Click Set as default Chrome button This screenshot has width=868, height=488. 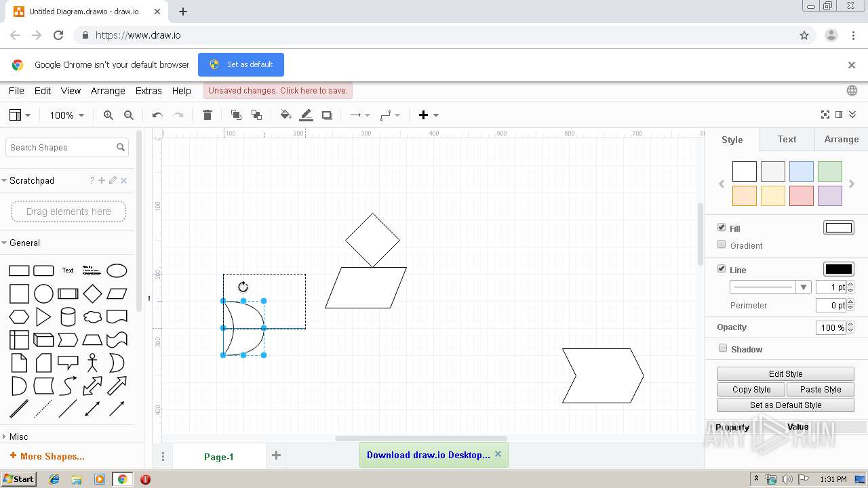(x=241, y=64)
